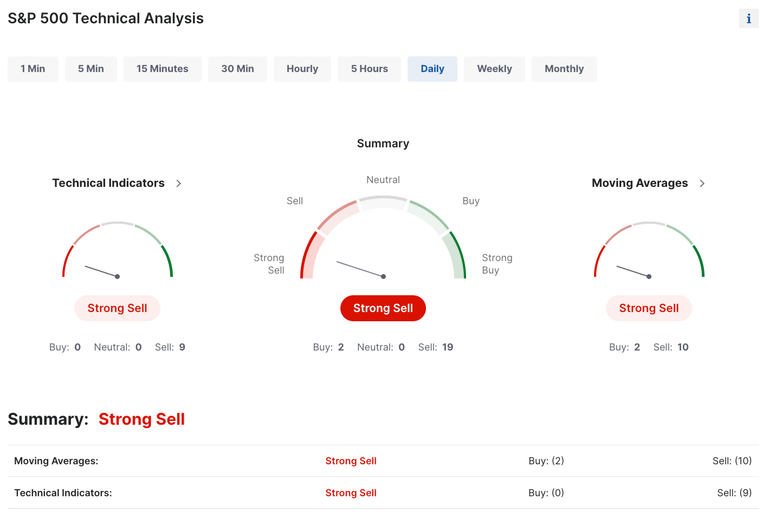Viewport: 775px width, 532px height.
Task: Click the large red 'Strong Sell' summary heading
Action: 141,419
